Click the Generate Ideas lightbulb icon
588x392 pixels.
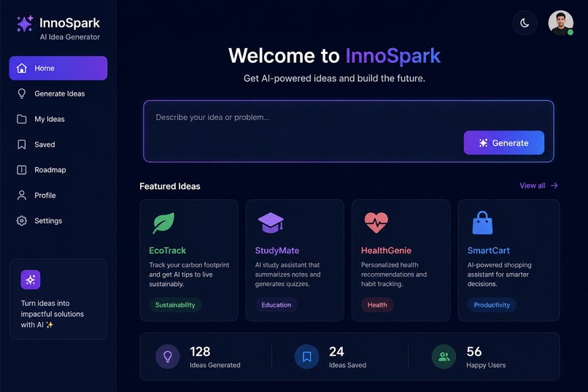(x=22, y=93)
